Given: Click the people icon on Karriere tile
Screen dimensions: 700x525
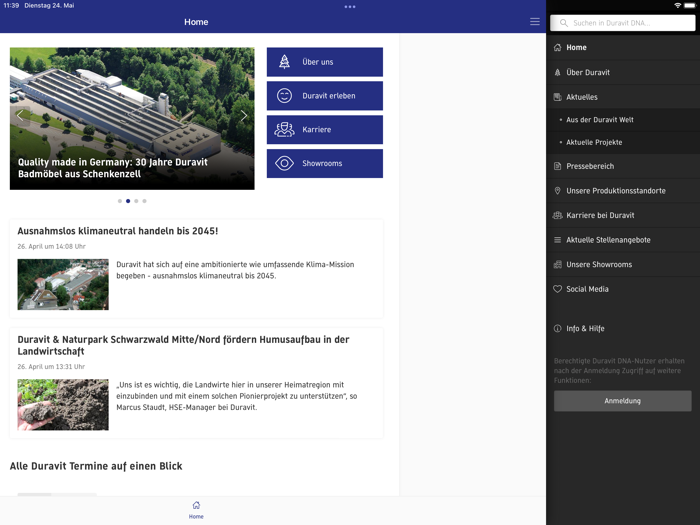Looking at the screenshot, I should point(284,129).
